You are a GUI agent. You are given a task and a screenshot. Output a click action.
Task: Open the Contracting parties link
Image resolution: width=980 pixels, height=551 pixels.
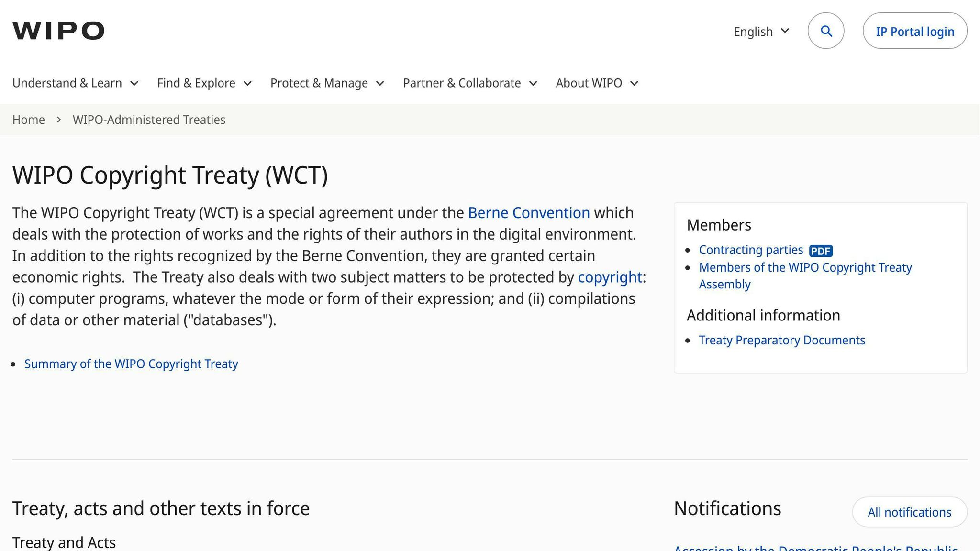click(x=751, y=250)
